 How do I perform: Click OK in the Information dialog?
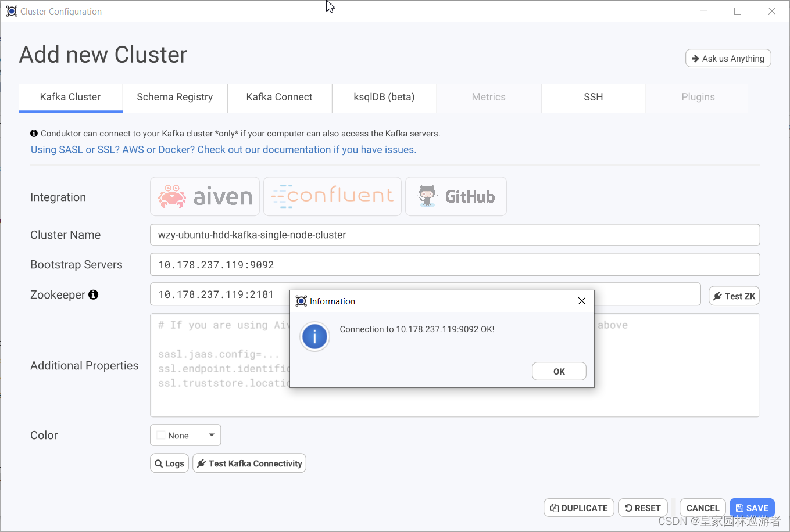tap(559, 371)
